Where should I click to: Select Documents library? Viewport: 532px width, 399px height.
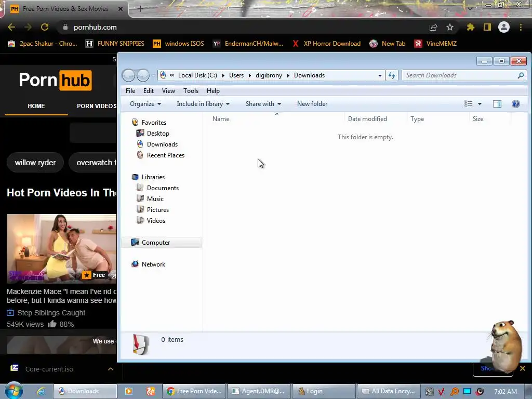point(163,188)
